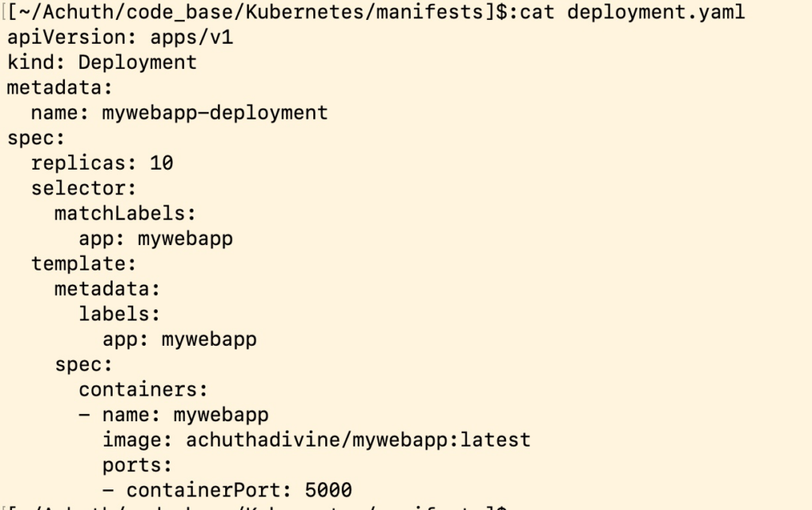Click the apiVersion apps/v1 line
Viewport: 812px width, 510px height.
coord(121,37)
